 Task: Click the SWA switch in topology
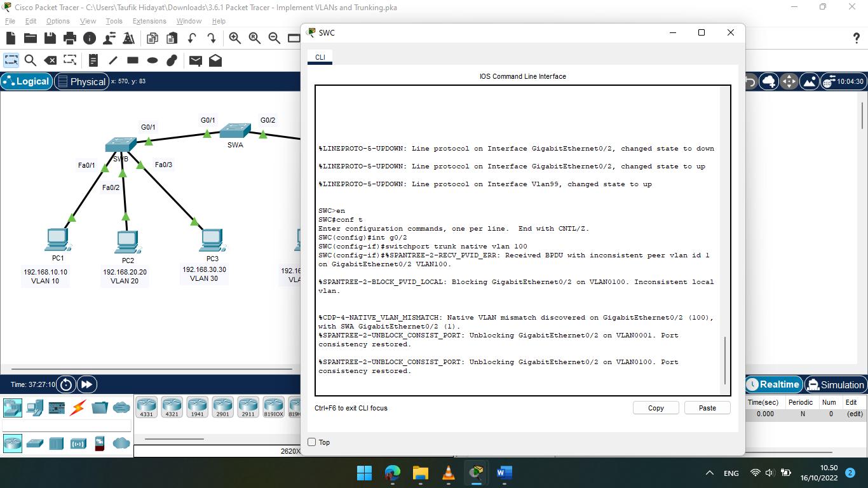[x=235, y=130]
